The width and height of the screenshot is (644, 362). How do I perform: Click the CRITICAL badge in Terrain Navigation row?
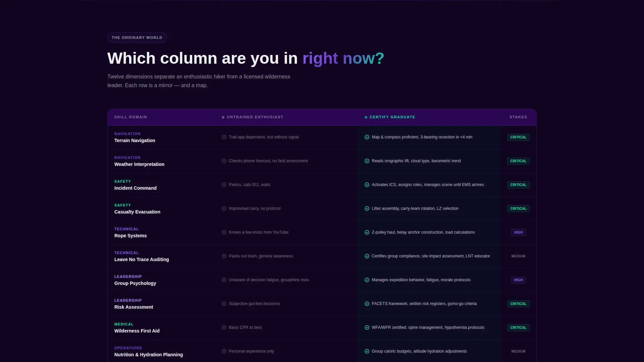point(518,137)
